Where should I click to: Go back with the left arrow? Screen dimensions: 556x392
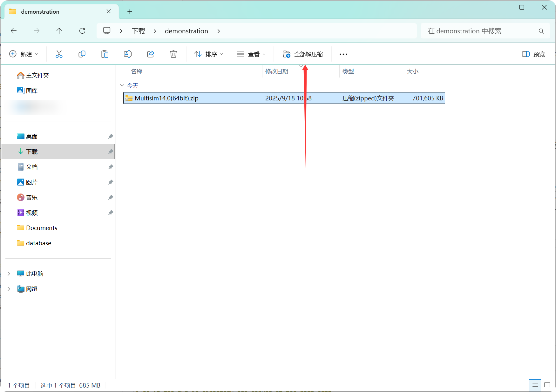pyautogui.click(x=14, y=31)
